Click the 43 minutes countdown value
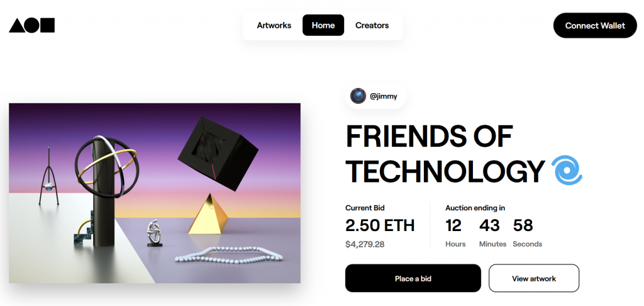The height and width of the screenshot is (306, 644). 489,225
